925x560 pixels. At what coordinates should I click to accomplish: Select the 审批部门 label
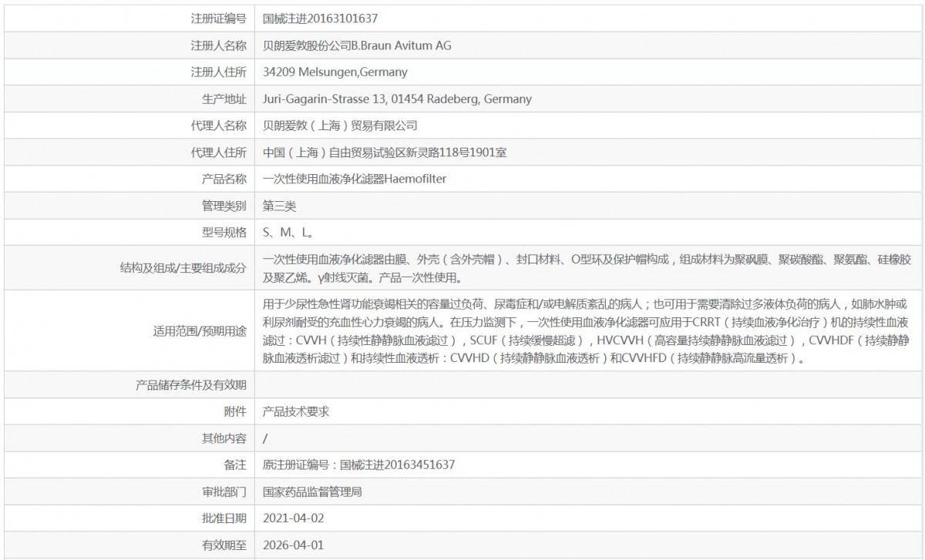(224, 491)
